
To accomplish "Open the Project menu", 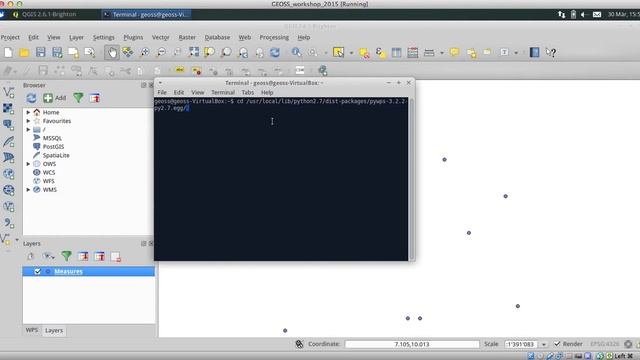I will [10, 37].
